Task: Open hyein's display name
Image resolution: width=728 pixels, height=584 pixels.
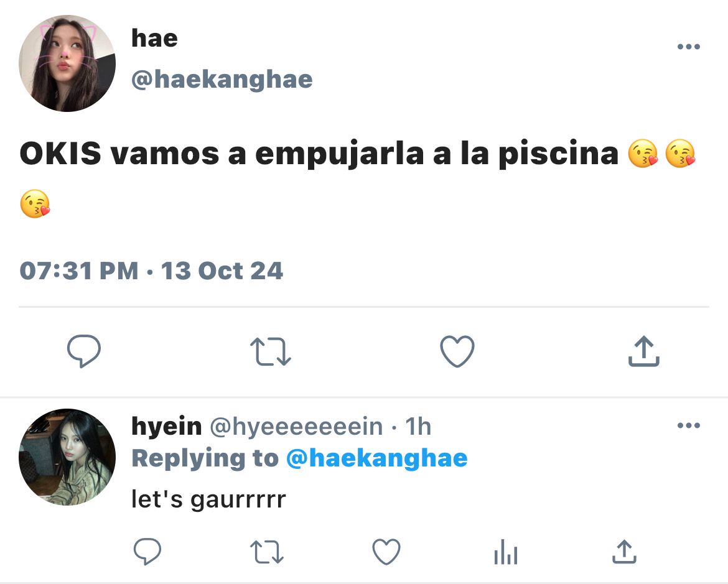Action: pyautogui.click(x=167, y=427)
